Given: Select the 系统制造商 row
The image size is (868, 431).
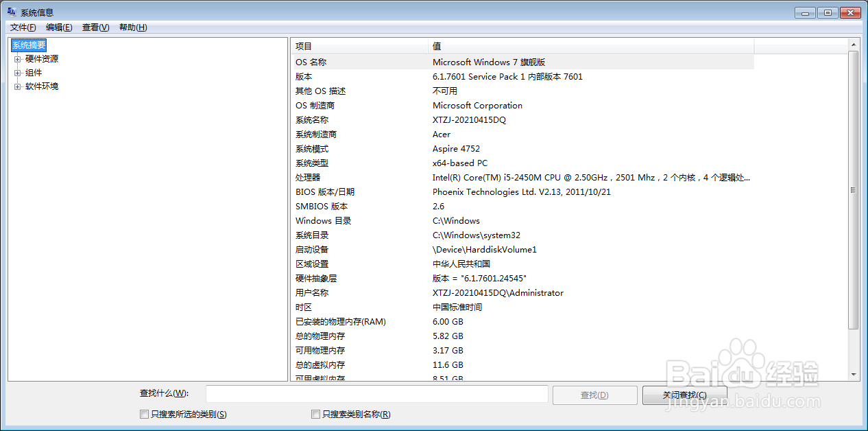Looking at the screenshot, I should click(x=522, y=135).
